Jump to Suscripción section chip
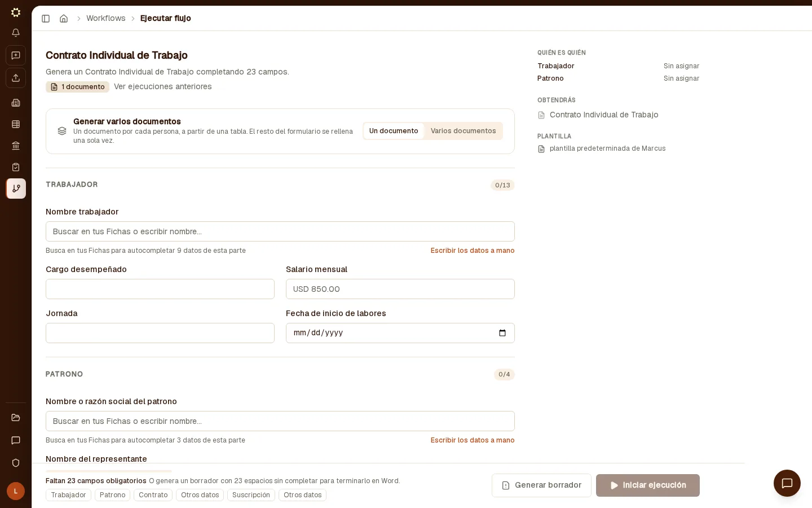Viewport: 812px width, 508px height. tap(251, 495)
